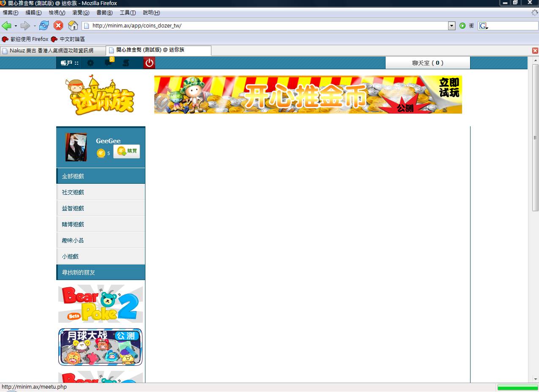Viewport: 539px width, 392px height.
Task: Expand the address bar URL dropdown
Action: click(x=451, y=26)
